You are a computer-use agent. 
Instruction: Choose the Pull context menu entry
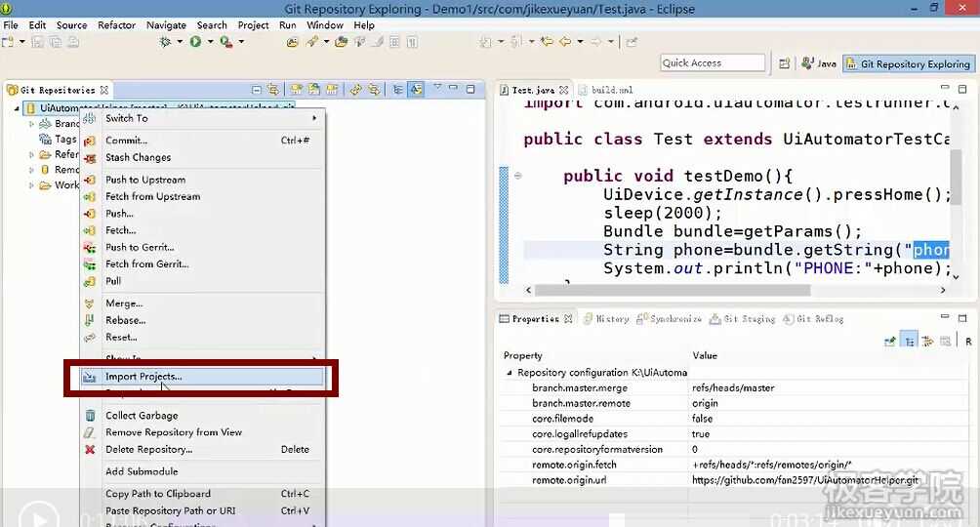[202, 281]
